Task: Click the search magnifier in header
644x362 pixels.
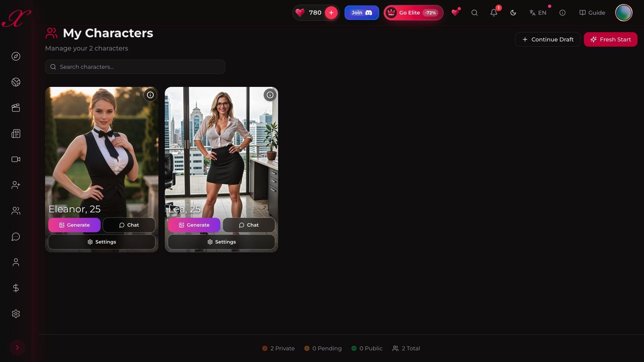Action: point(475,12)
